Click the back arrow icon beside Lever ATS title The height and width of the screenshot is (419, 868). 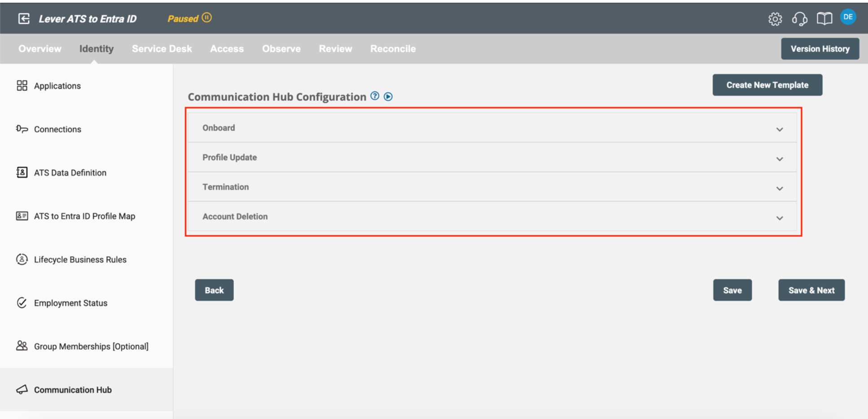tap(24, 18)
